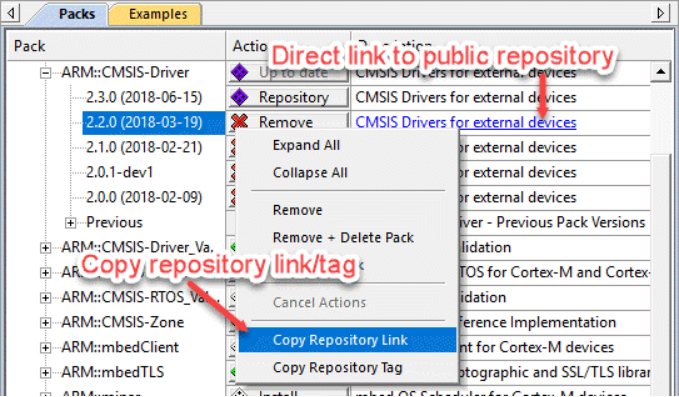Image resolution: width=679 pixels, height=397 pixels.
Task: Collapse the ARM::CMSIS-Driver tree node
Action: pos(45,73)
